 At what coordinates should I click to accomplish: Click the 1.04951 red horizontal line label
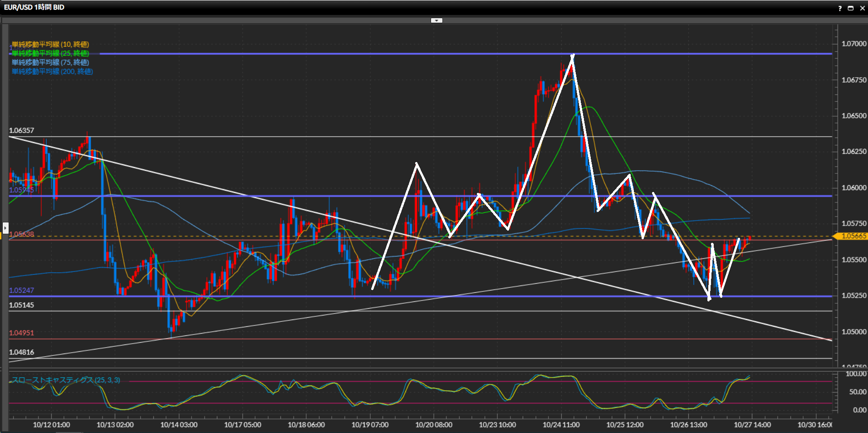[x=21, y=333]
